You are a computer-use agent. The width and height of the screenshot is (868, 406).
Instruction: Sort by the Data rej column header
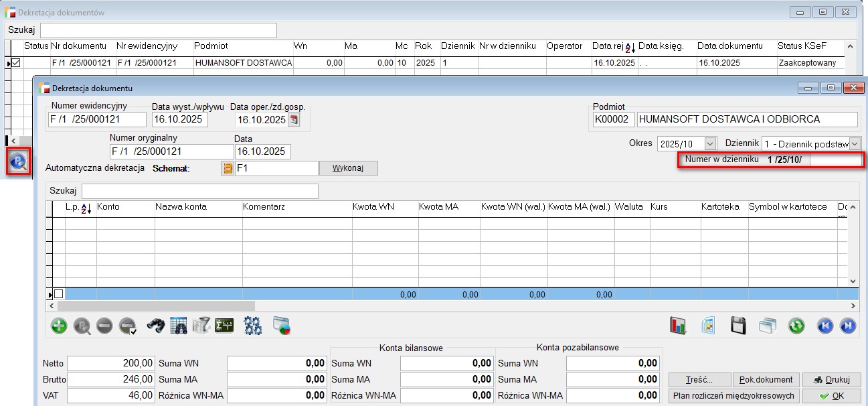pyautogui.click(x=612, y=46)
